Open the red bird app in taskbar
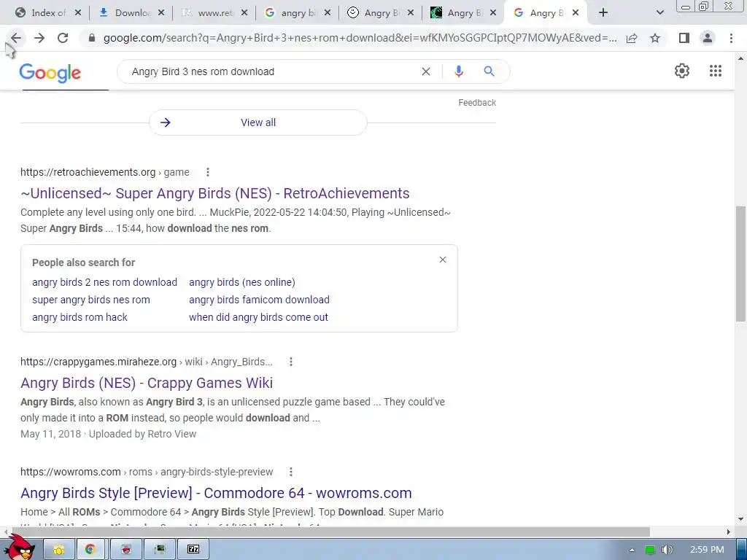This screenshot has width=747, height=560. pyautogui.click(x=125, y=549)
